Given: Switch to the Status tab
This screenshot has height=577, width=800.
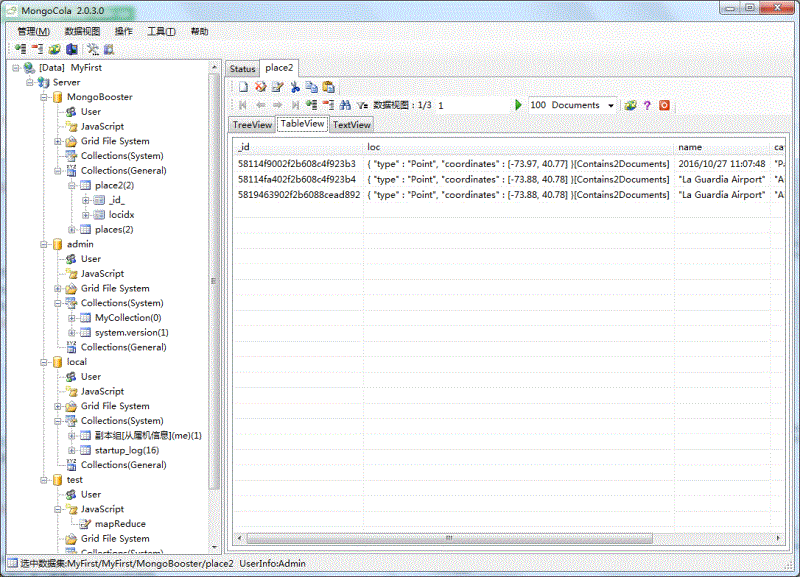Looking at the screenshot, I should tap(242, 69).
